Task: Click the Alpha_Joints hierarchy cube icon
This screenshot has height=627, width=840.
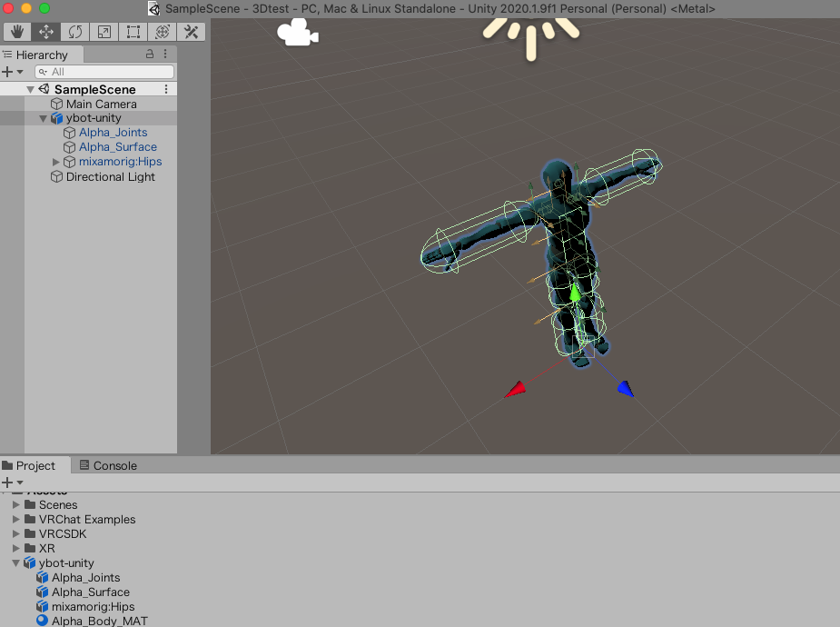Action: (x=69, y=133)
